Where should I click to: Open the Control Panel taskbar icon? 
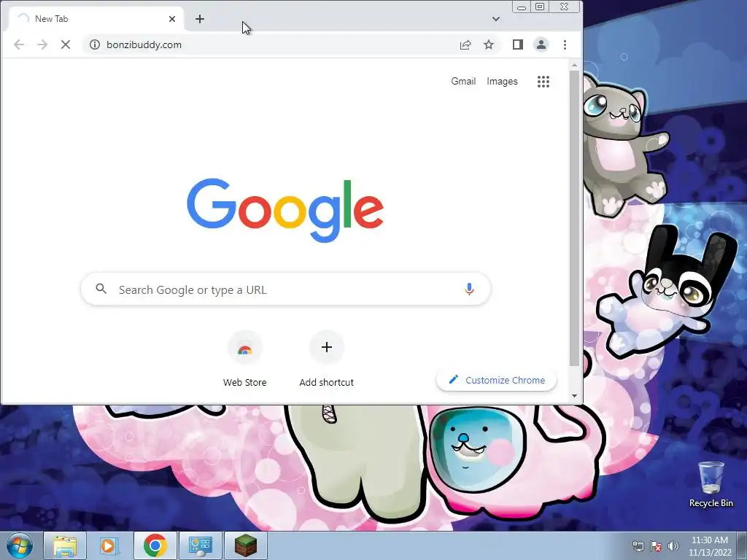200,545
